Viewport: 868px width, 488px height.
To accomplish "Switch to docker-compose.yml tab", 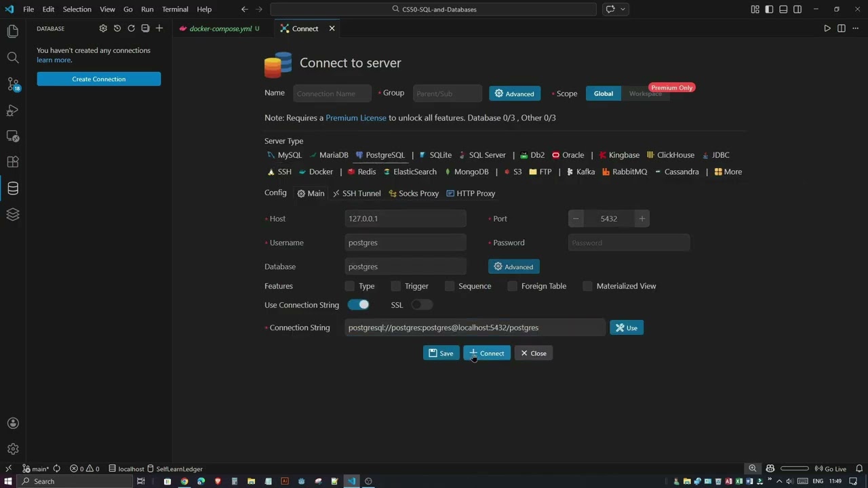I will [x=220, y=28].
